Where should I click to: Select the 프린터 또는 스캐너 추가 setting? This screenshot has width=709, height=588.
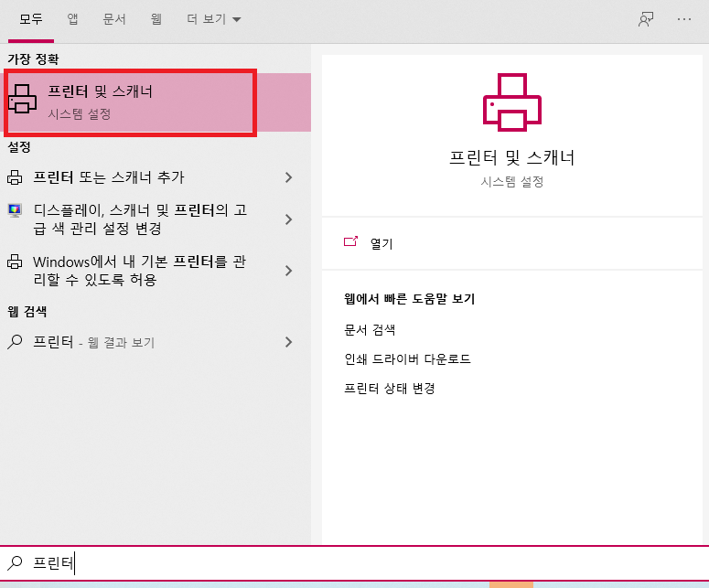(156, 177)
